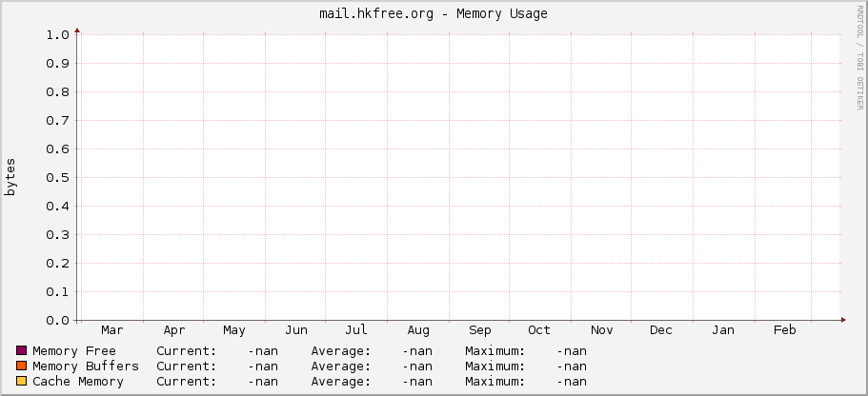The height and width of the screenshot is (396, 868).
Task: Click the 0.6 y-axis value
Action: (57, 149)
